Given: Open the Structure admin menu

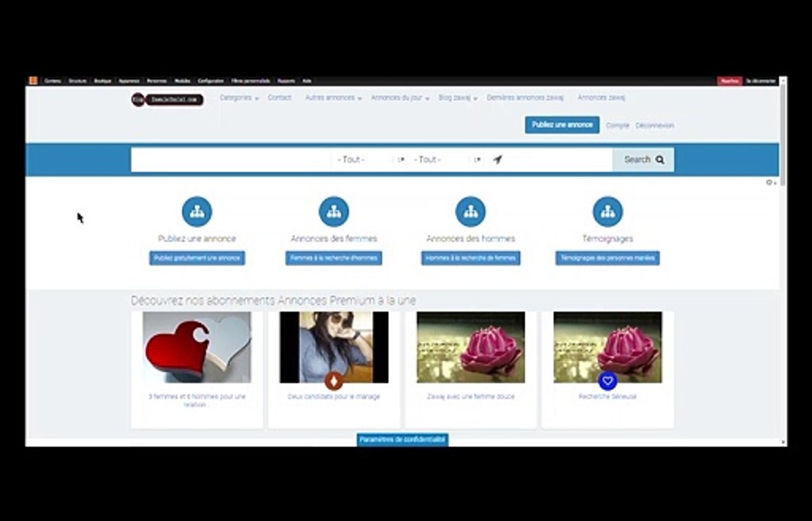Looking at the screenshot, I should click(x=77, y=81).
